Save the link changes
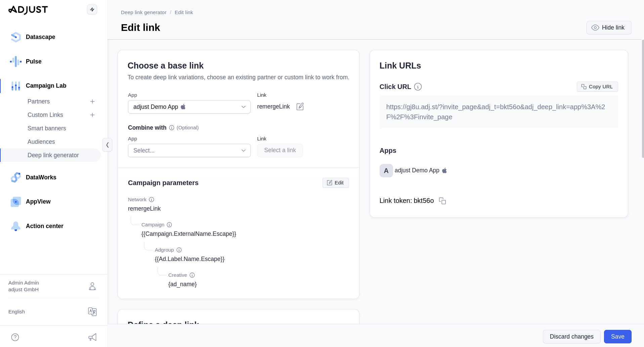 tap(617, 337)
